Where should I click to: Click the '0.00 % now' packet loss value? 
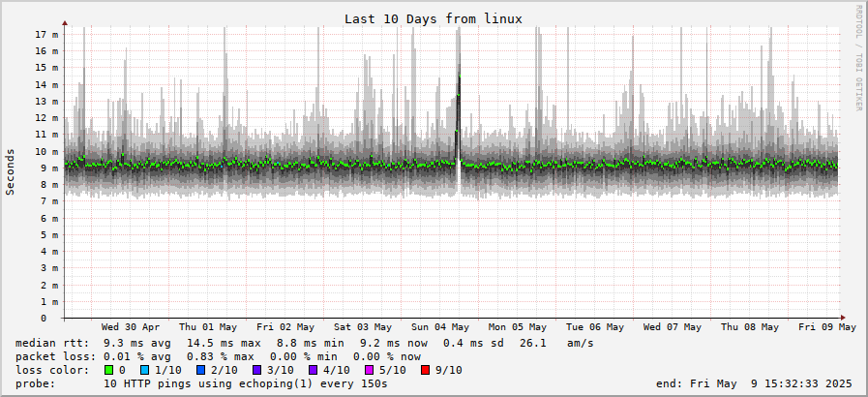pyautogui.click(x=387, y=356)
